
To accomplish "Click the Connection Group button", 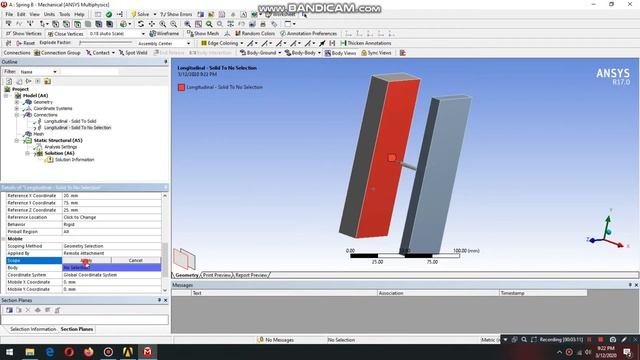I will (x=57, y=53).
